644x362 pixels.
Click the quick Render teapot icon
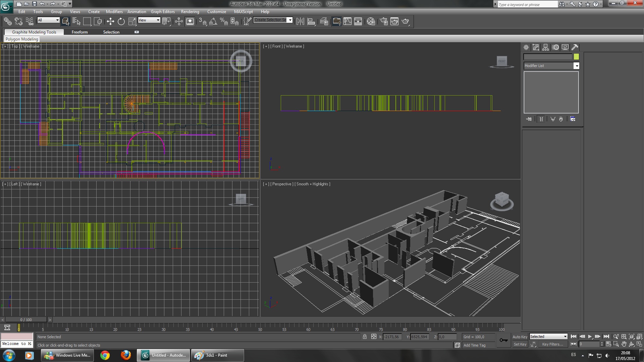[x=405, y=21]
